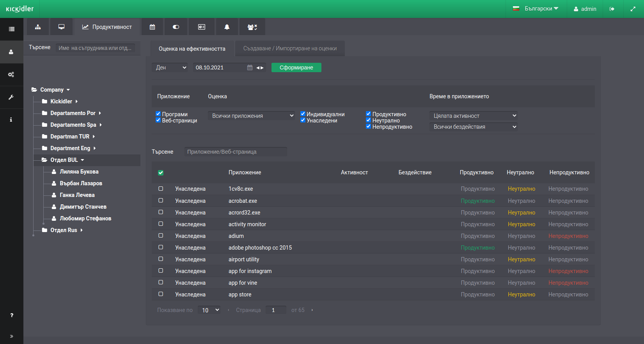Set app for vine to Неутрално

pos(521,283)
